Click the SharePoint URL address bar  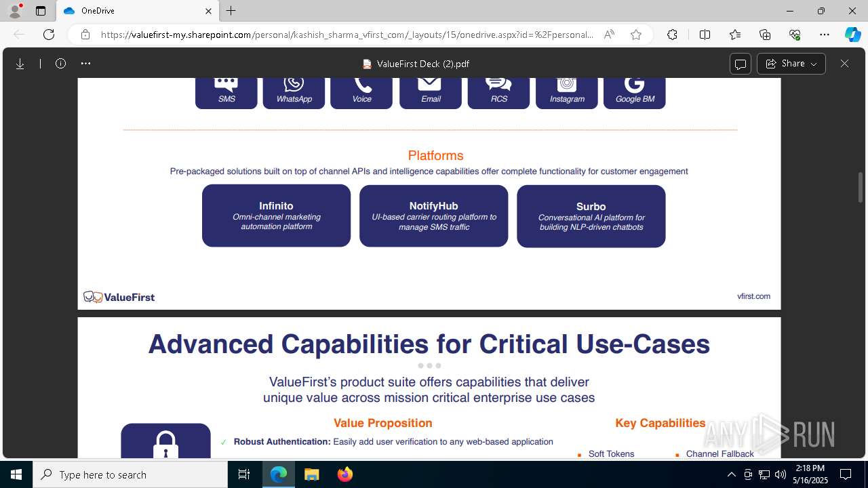coord(347,35)
